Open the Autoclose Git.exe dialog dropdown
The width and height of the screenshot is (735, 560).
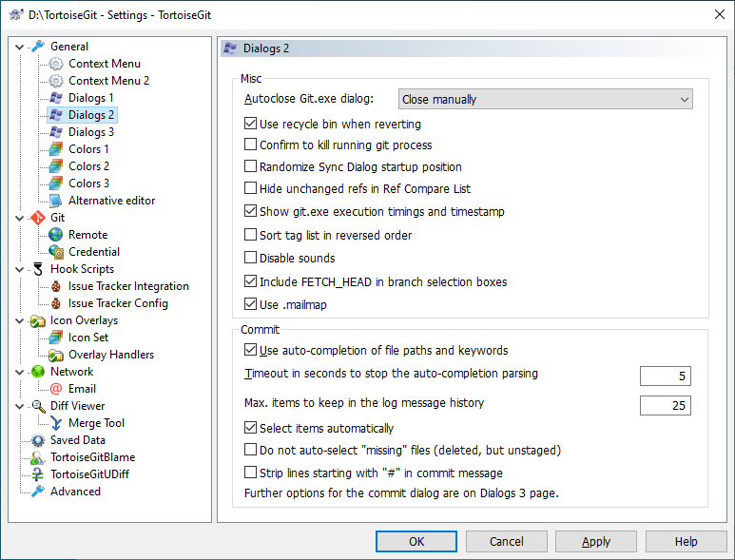pyautogui.click(x=545, y=99)
